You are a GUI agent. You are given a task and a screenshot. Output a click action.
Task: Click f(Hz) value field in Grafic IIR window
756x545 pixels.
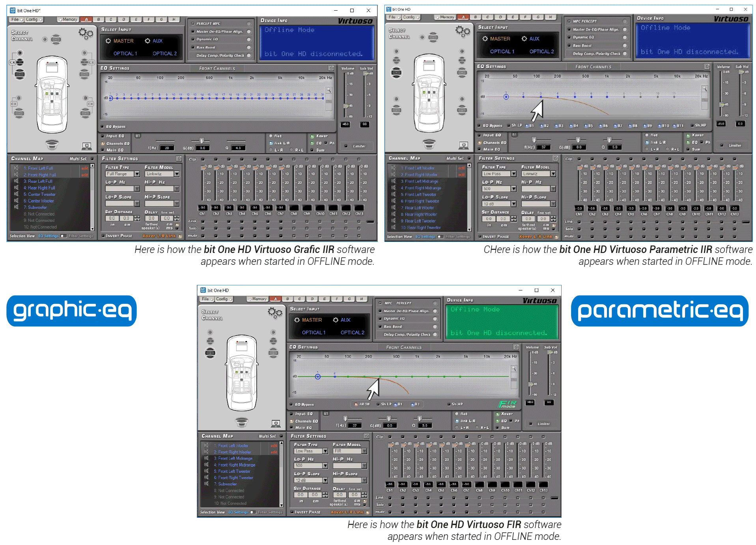coord(167,148)
